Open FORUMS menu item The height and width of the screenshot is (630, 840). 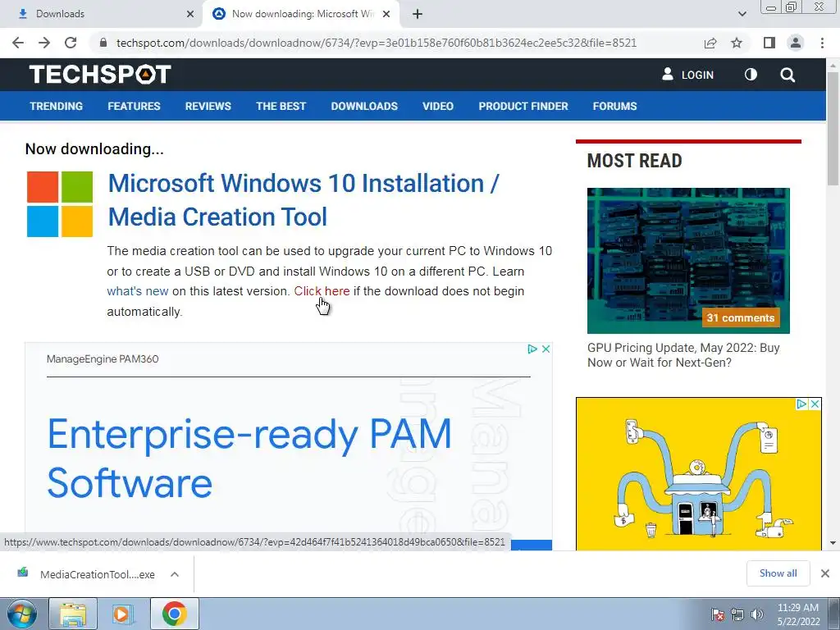[614, 106]
